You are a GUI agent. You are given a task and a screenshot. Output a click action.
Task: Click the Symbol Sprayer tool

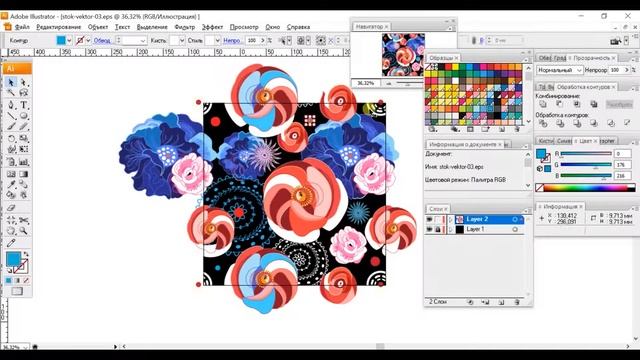click(11, 162)
